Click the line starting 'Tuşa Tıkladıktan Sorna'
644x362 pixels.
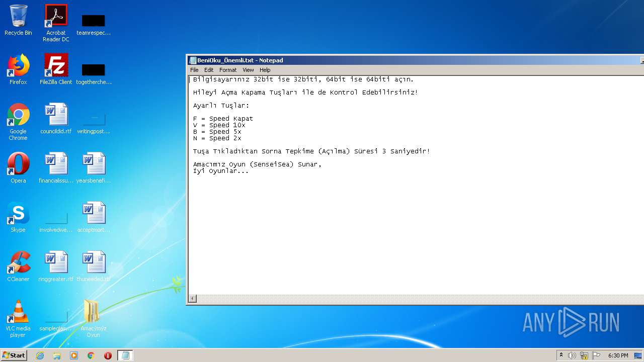click(311, 151)
